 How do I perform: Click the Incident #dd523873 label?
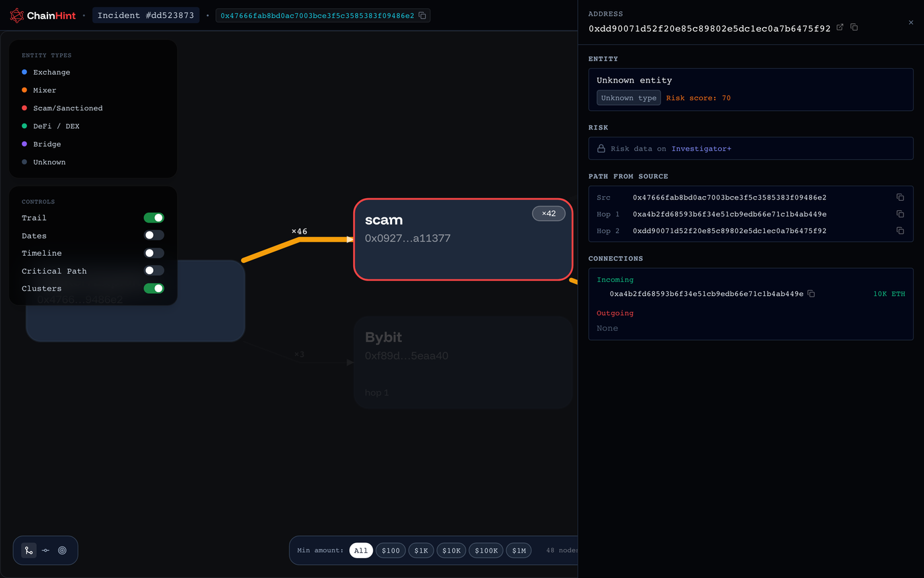click(x=146, y=15)
